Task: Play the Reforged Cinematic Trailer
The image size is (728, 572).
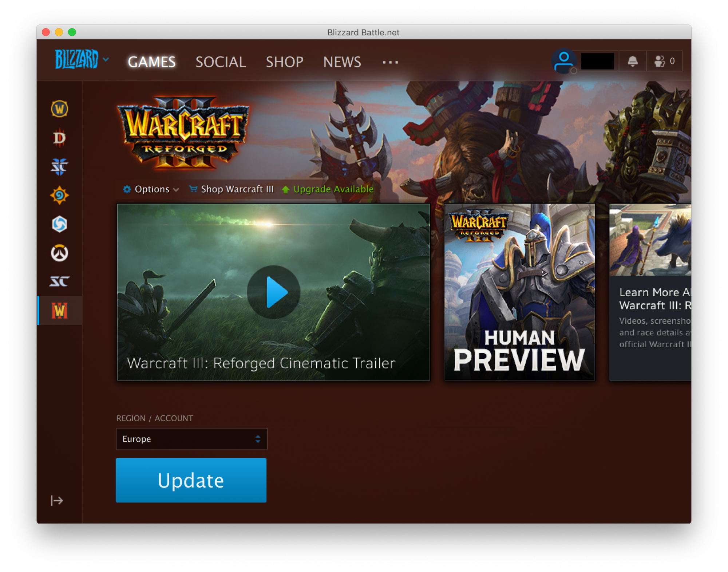Action: (273, 292)
